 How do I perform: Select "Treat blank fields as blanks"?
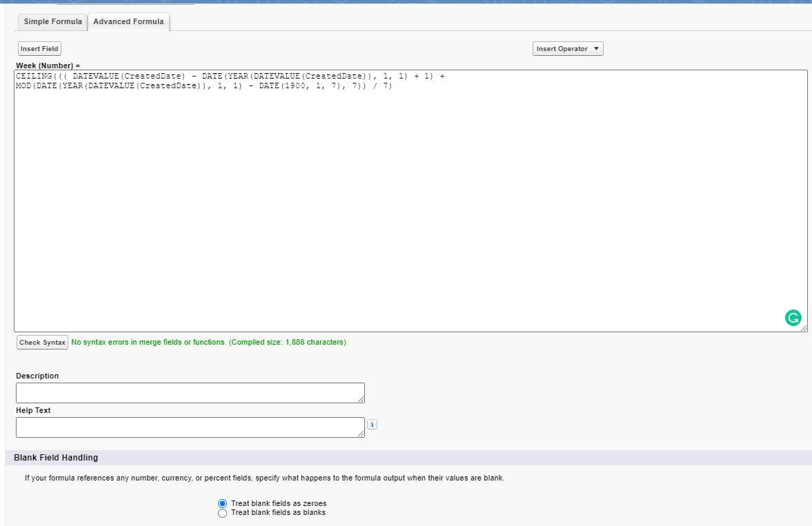tap(222, 512)
